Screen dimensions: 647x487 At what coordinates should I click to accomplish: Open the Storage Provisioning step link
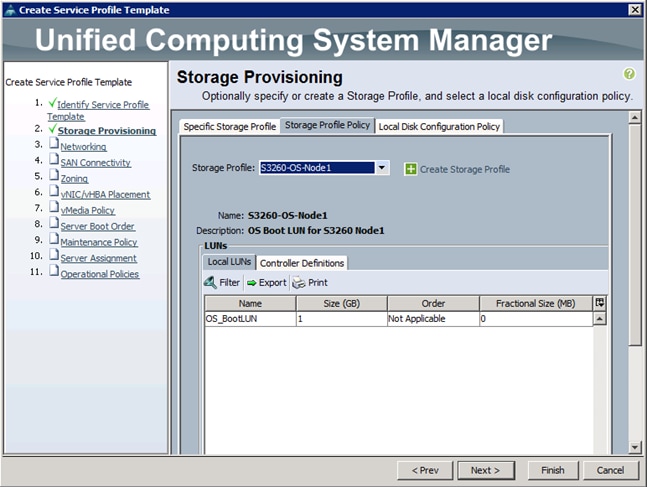tap(107, 130)
